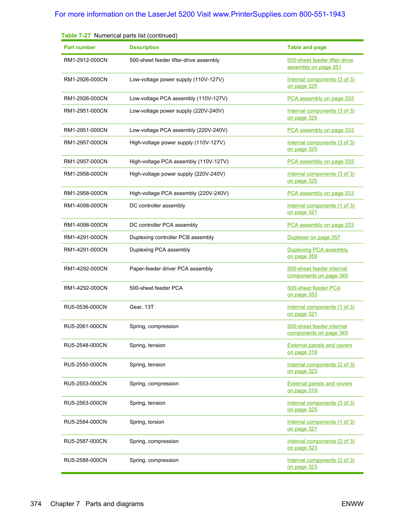Follow link for RM1-2926-000CN low-voltage power supply
The image size is (400, 532).
(x=321, y=83)
